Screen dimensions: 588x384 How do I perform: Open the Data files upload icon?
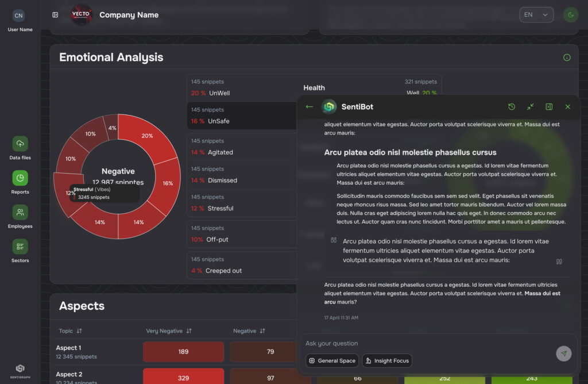(20, 144)
